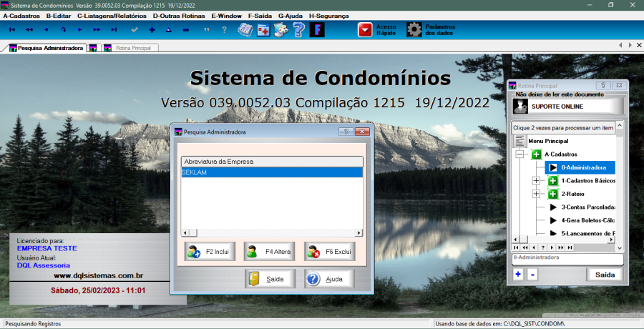
Task: Click the black F icon in toolbar
Action: pos(317,30)
